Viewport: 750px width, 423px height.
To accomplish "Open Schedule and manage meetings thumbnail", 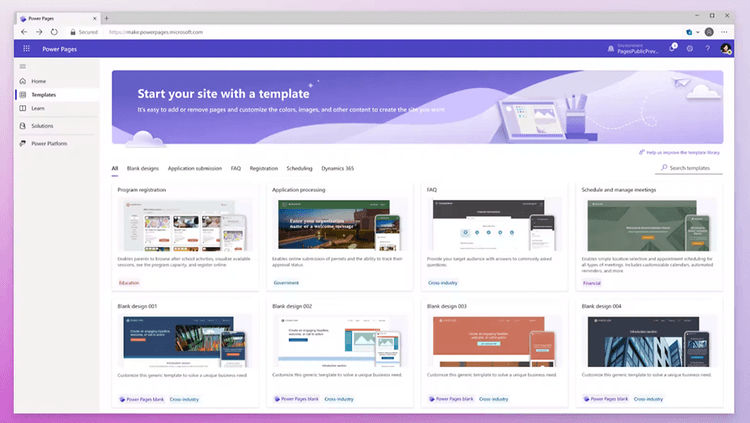I will coord(649,225).
